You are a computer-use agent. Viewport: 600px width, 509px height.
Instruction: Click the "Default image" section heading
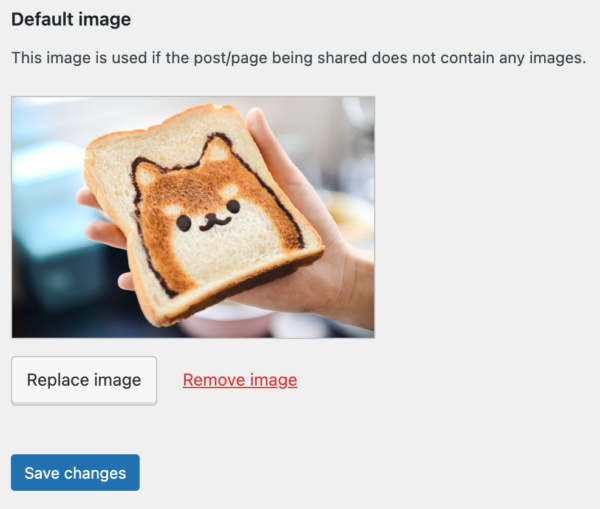tap(71, 19)
